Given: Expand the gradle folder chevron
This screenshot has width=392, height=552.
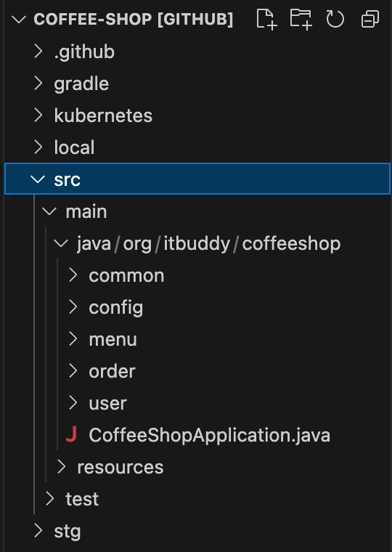Looking at the screenshot, I should click(38, 84).
